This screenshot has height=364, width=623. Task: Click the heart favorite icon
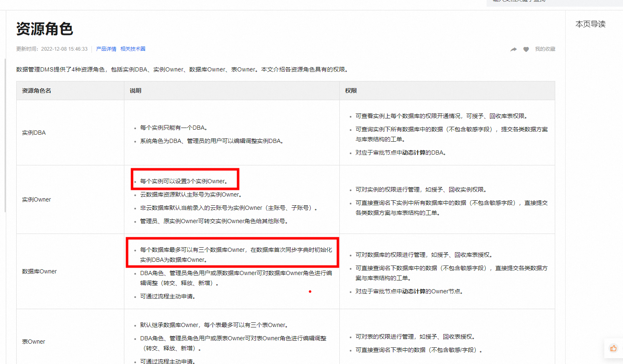526,49
